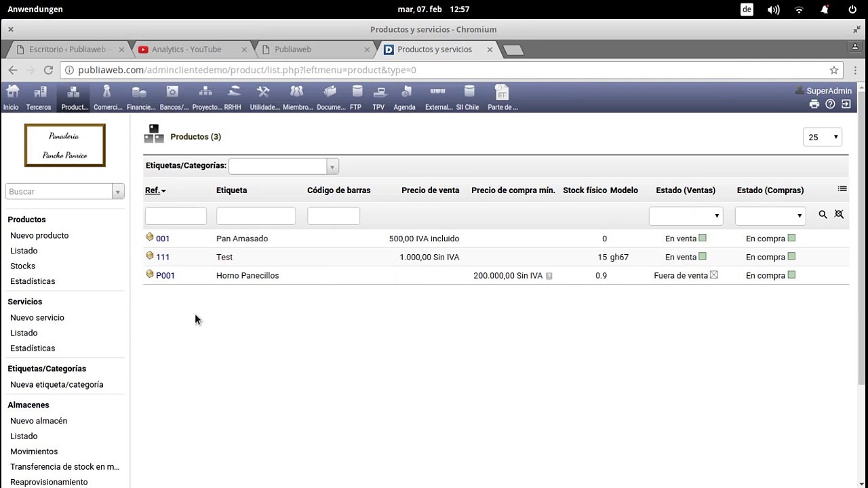Bookmark the page with the star icon
The height and width of the screenshot is (488, 868).
(834, 70)
